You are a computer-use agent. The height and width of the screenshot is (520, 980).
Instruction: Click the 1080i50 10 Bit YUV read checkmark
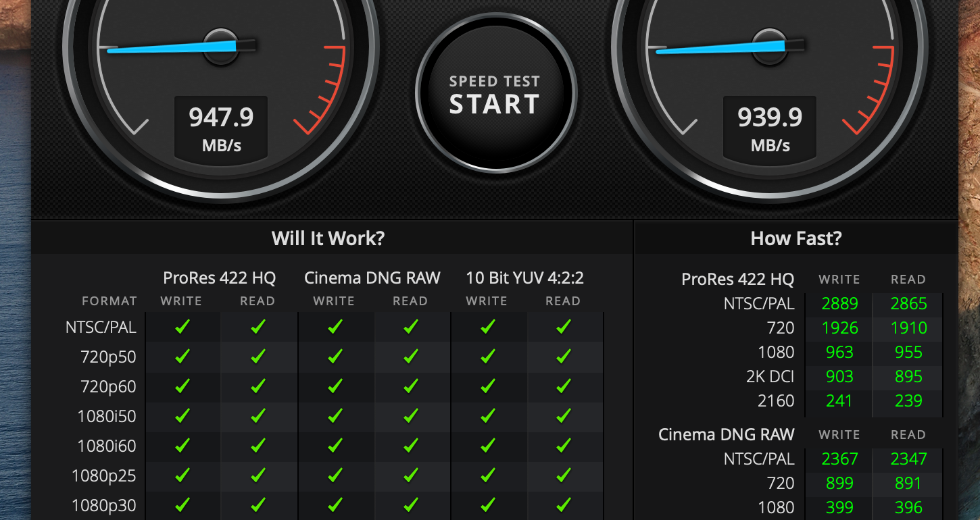pyautogui.click(x=564, y=417)
